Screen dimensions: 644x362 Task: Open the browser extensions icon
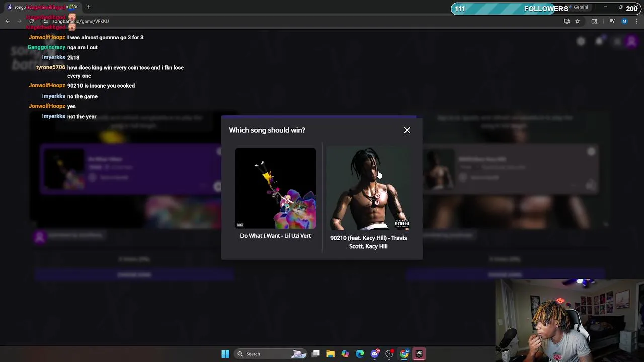[594, 21]
